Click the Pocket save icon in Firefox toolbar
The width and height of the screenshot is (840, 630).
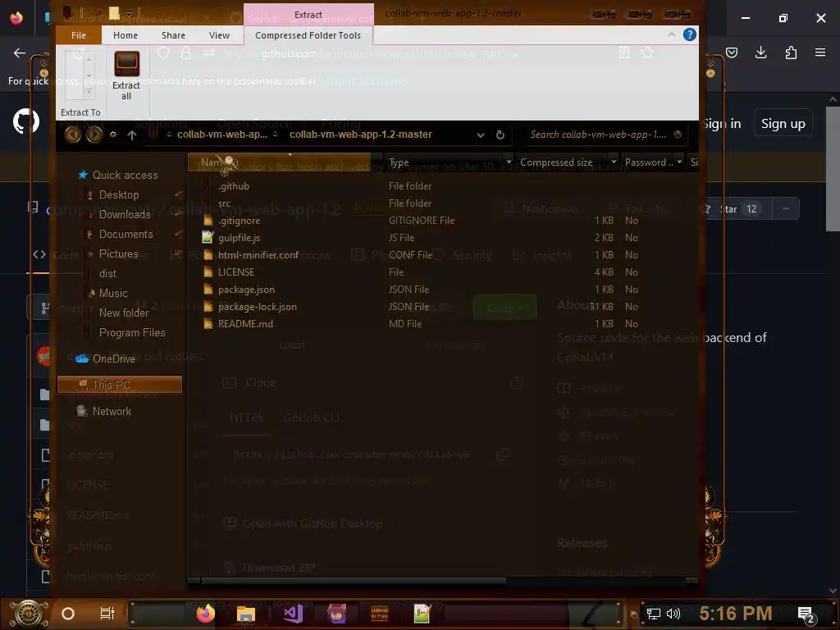(x=731, y=52)
